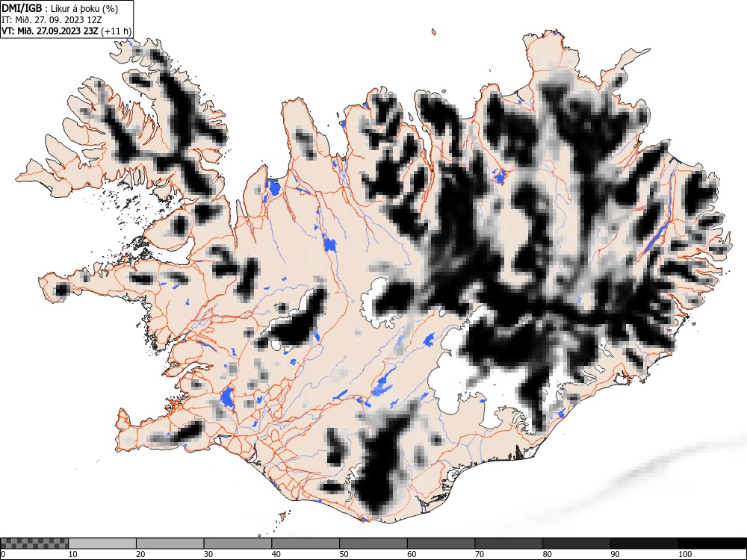Click the '30' legend scale label
Screen dimensions: 747x560
click(208, 554)
